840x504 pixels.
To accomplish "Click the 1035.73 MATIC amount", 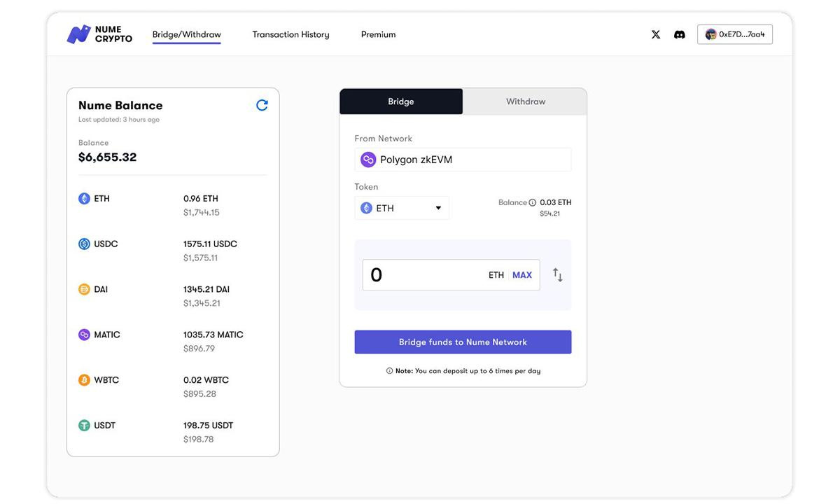I will [213, 335].
